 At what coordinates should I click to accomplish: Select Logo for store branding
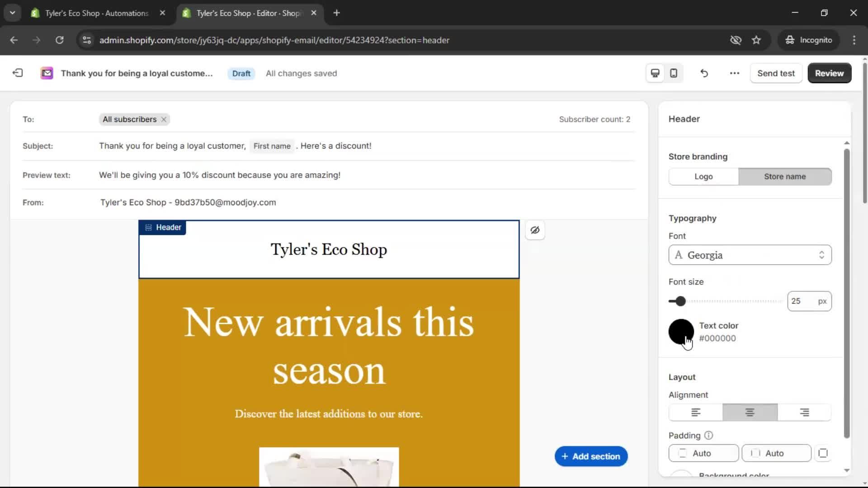click(x=703, y=176)
